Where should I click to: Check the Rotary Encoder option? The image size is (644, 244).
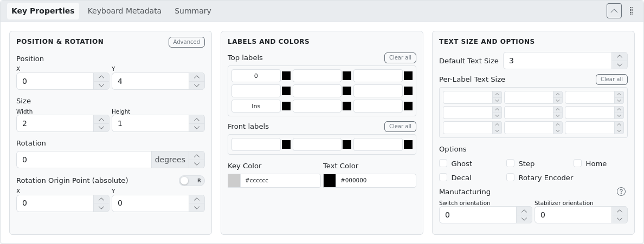point(511,177)
